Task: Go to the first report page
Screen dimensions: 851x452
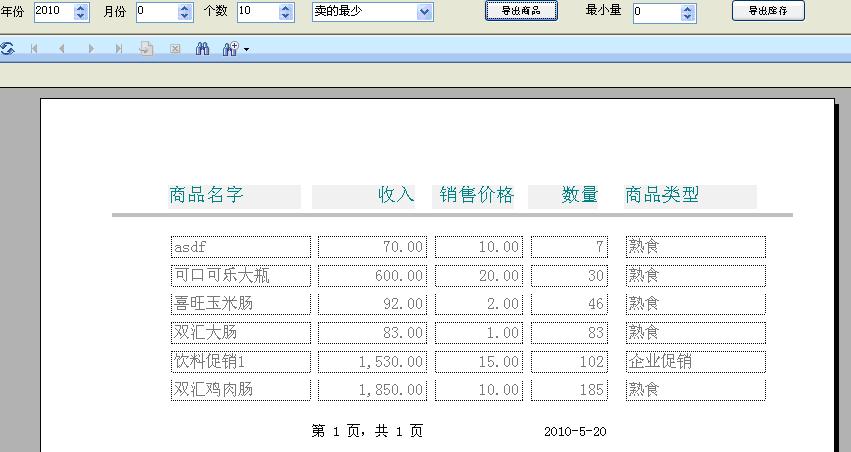Action: 34,49
